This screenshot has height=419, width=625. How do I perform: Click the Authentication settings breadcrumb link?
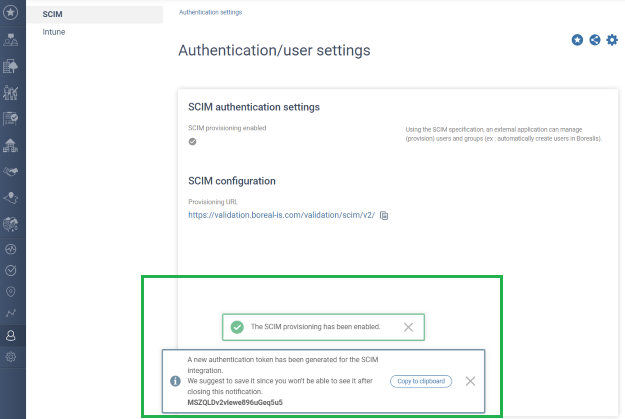210,12
